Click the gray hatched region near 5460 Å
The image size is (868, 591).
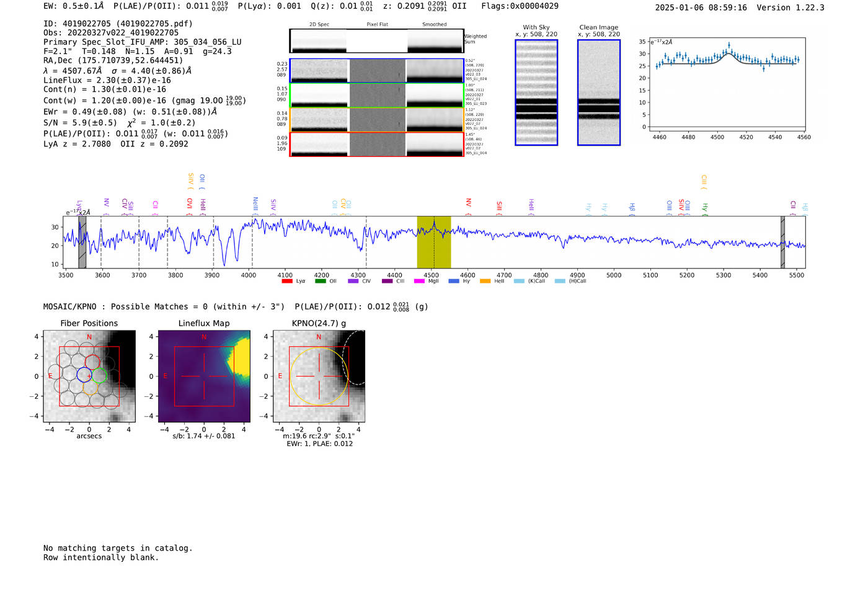pyautogui.click(x=782, y=242)
